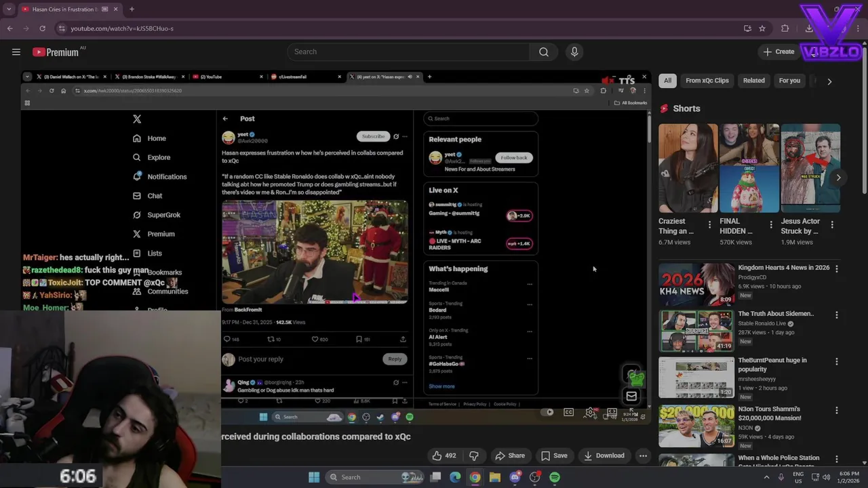This screenshot has height=488, width=868.
Task: Click the Windows taskbar search box
Action: point(373,477)
